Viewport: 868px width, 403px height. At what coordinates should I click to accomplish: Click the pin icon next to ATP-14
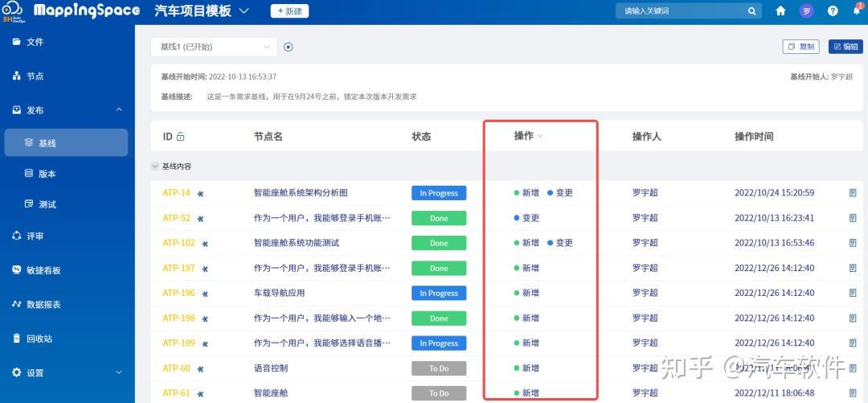200,194
